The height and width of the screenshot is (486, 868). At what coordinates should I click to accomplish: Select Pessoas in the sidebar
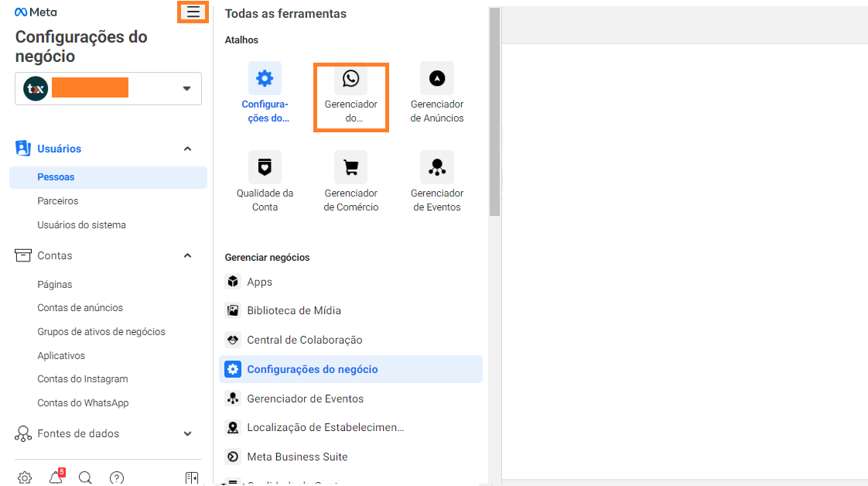pyautogui.click(x=108, y=177)
